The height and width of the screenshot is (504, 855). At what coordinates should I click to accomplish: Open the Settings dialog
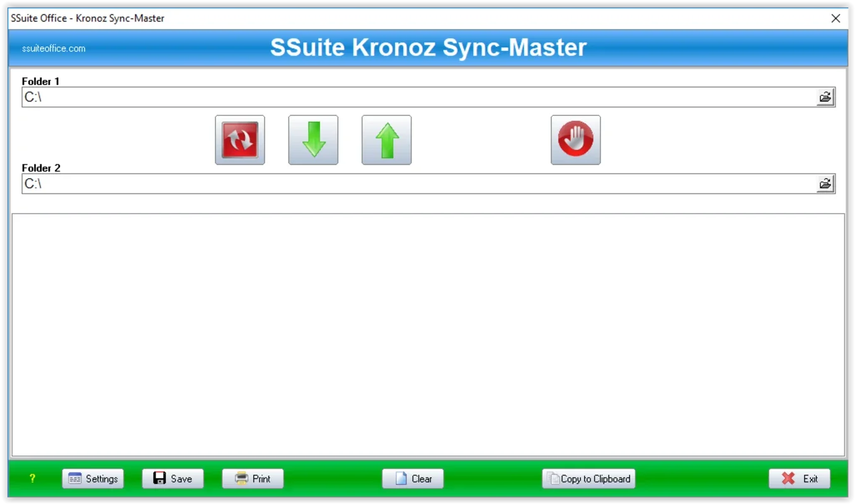pyautogui.click(x=93, y=479)
